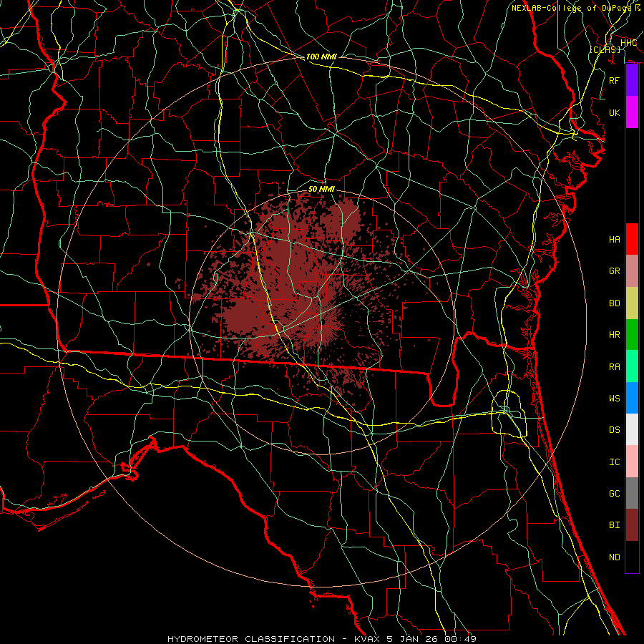Click the GC gray legend swatch
This screenshot has width=644, height=644.
(x=632, y=493)
